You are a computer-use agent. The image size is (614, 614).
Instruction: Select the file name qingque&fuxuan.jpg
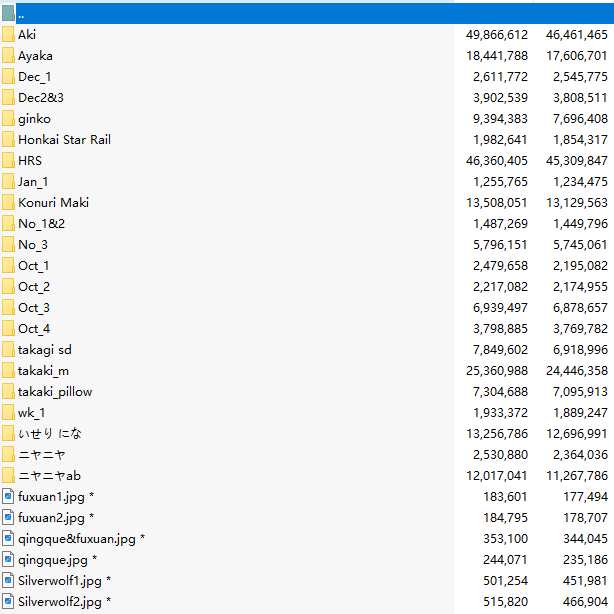[x=77, y=539]
